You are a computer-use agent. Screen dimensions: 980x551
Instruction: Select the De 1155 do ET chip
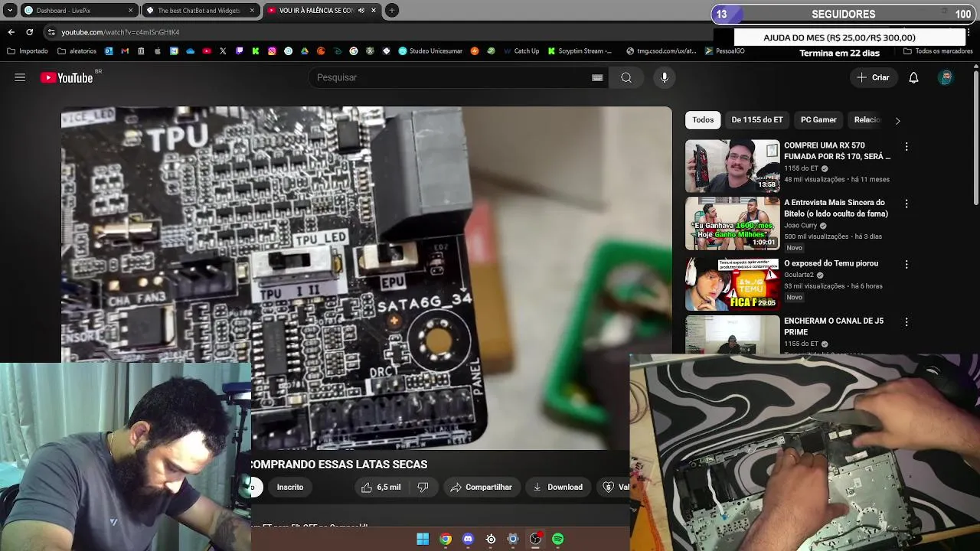click(757, 119)
